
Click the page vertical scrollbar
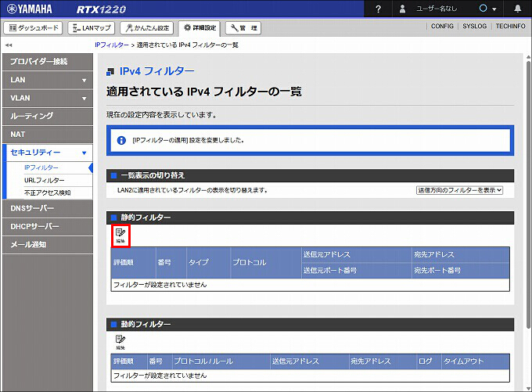528,195
